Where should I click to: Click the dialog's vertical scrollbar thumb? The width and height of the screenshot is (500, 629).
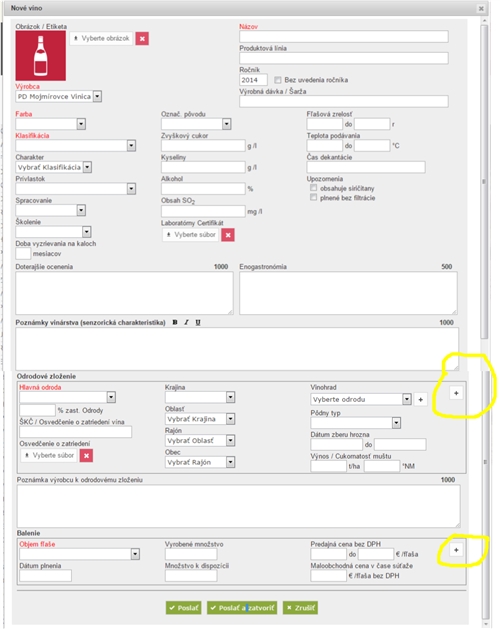coord(484,181)
